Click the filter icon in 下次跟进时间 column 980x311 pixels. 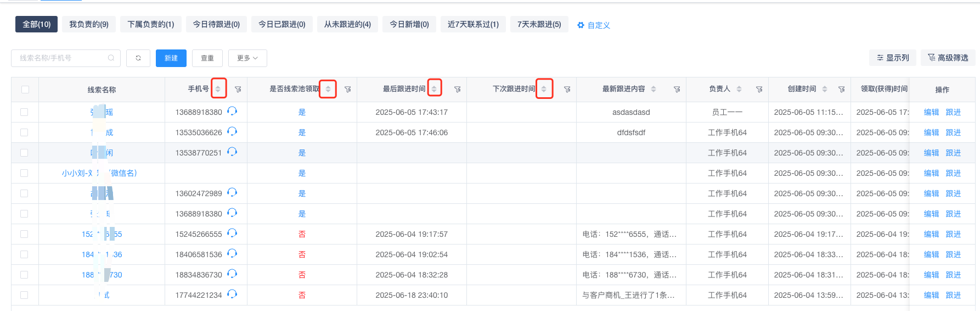click(x=567, y=89)
